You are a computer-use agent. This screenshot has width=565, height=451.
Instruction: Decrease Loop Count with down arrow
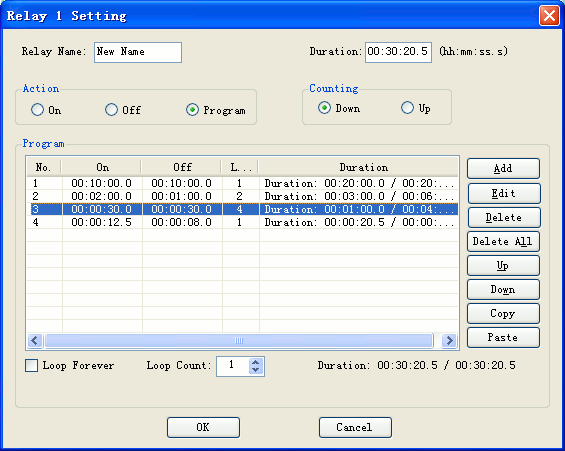tap(255, 370)
